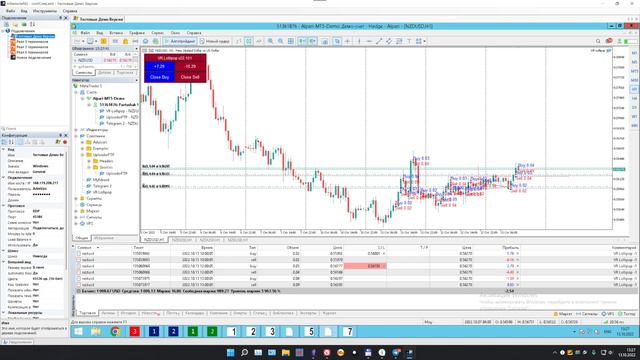Viewport: 640px width, 360px height.
Task: Expand the Скрипты node in Navigator
Action: tap(76, 198)
